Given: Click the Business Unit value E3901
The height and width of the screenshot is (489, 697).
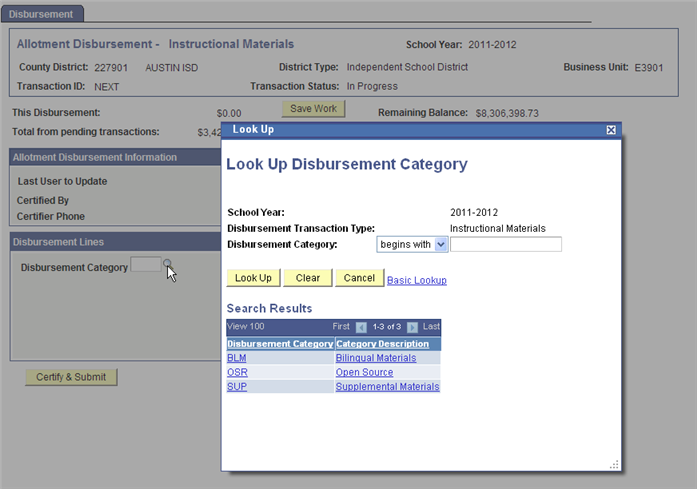Looking at the screenshot, I should pyautogui.click(x=649, y=68).
